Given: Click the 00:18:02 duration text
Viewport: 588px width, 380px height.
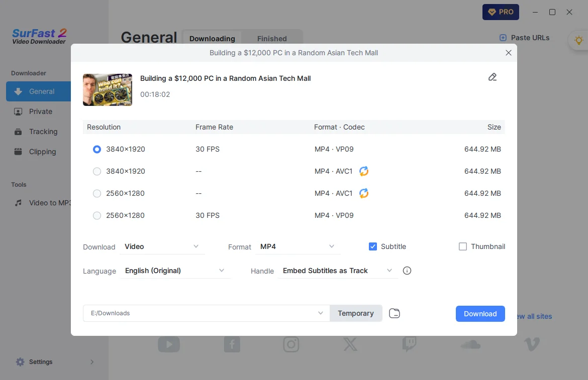Looking at the screenshot, I should click(x=155, y=94).
